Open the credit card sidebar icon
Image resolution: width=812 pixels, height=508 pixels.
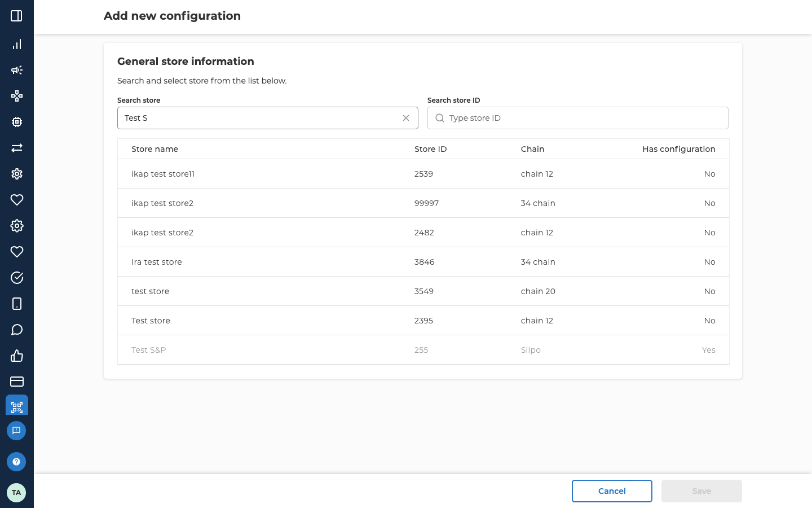click(x=16, y=382)
